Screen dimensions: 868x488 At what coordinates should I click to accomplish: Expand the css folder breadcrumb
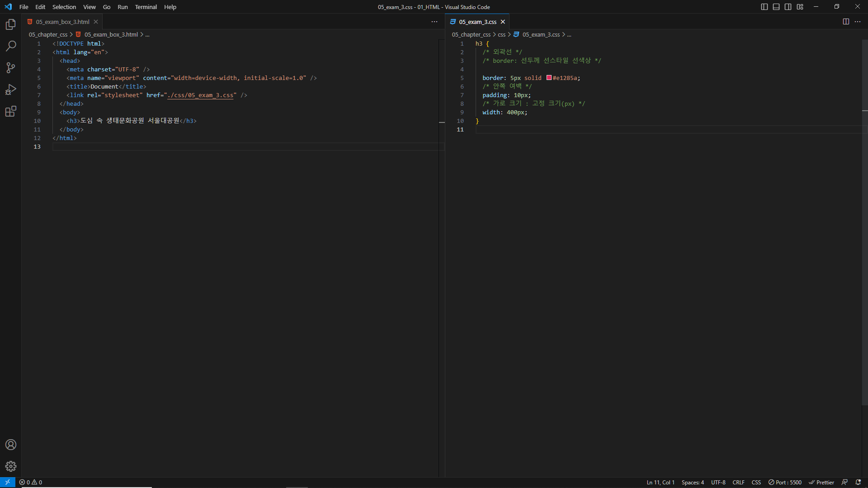tap(502, 35)
